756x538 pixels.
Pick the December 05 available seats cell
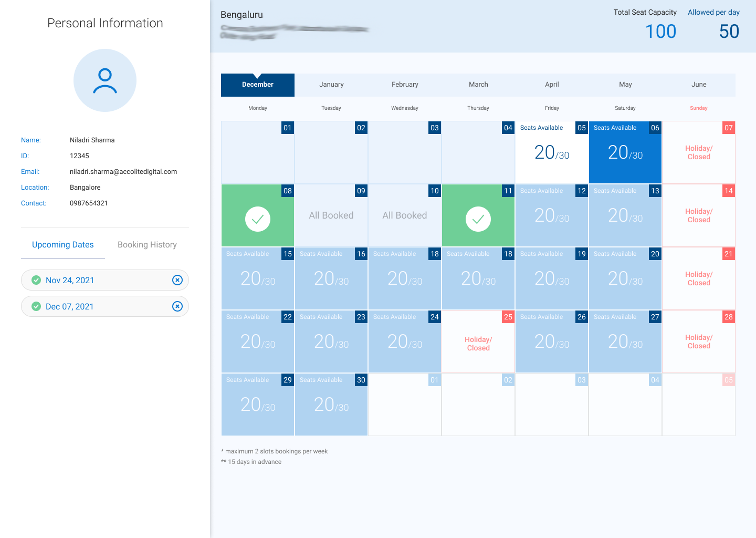click(552, 152)
